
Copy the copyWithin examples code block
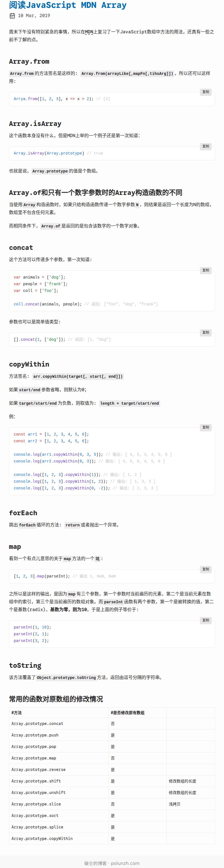coord(206,427)
